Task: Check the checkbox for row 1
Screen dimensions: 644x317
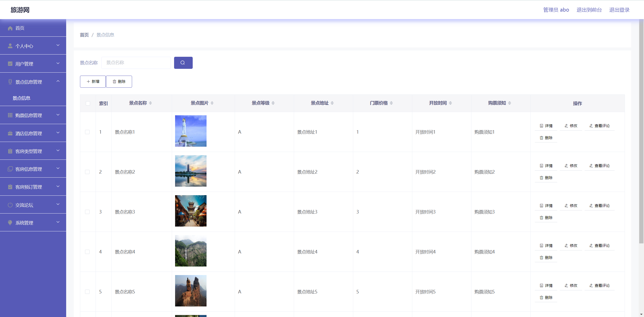Action: (x=88, y=132)
